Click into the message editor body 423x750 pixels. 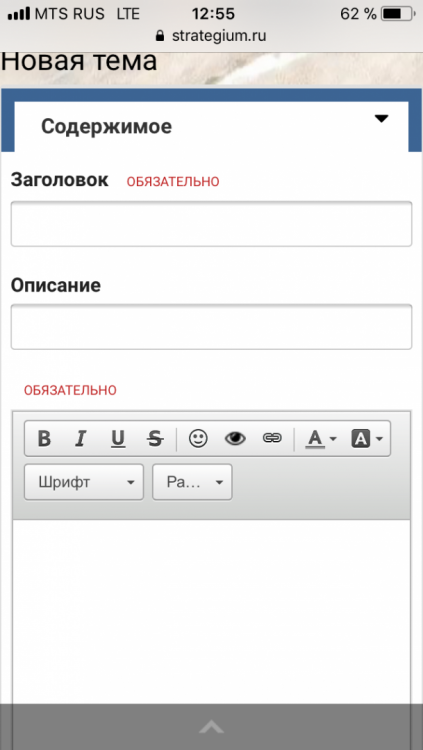[x=212, y=612]
